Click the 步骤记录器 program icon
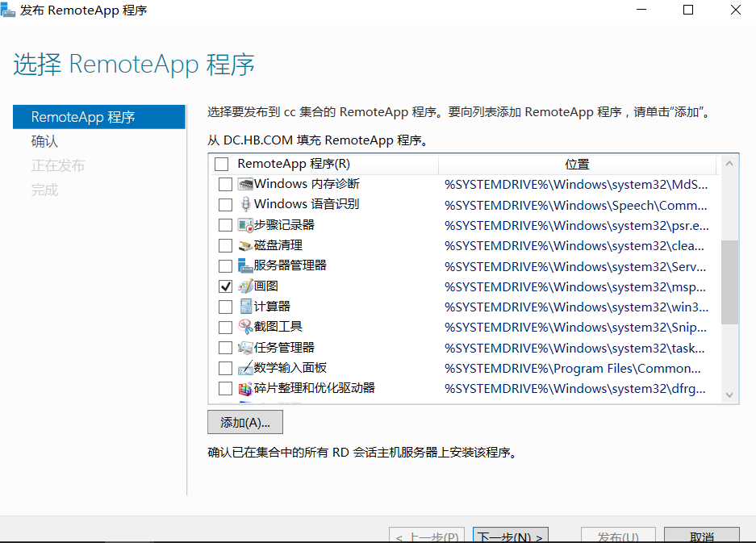This screenshot has height=543, width=756. click(x=245, y=225)
